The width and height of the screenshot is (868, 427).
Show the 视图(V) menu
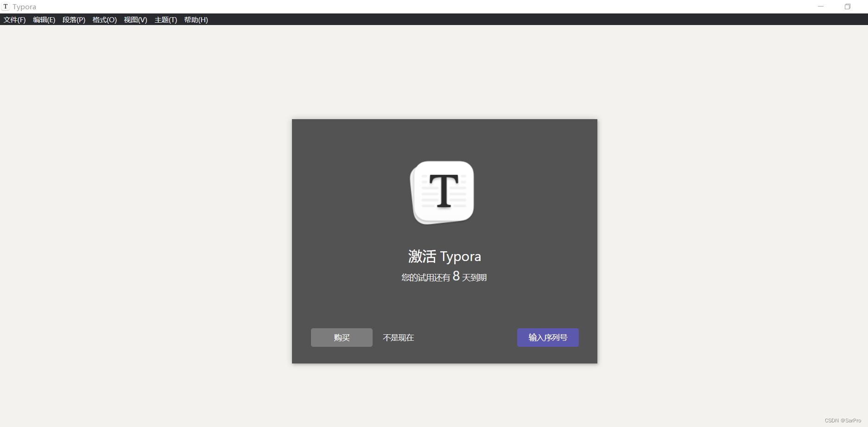click(x=135, y=20)
